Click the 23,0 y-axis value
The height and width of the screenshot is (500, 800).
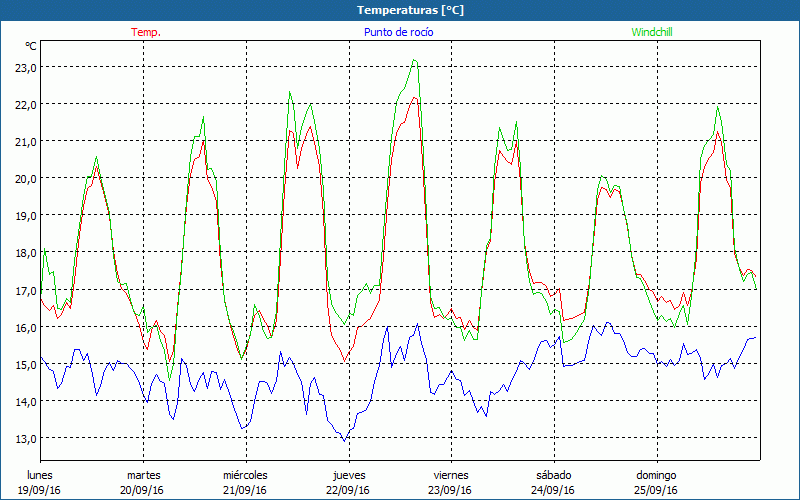click(25, 67)
